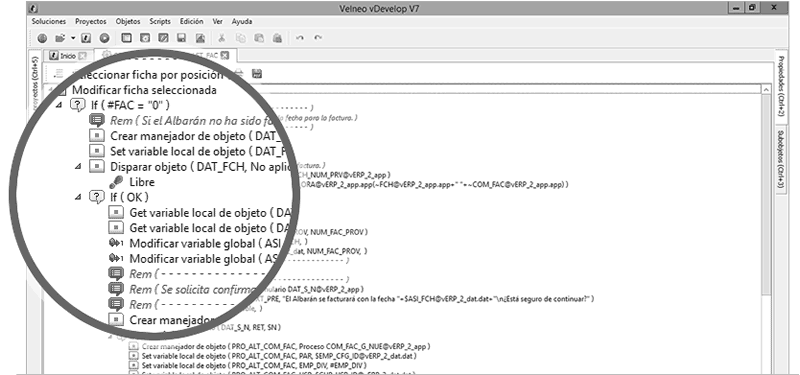
Task: Close the Inicio tab
Action: pyautogui.click(x=83, y=56)
